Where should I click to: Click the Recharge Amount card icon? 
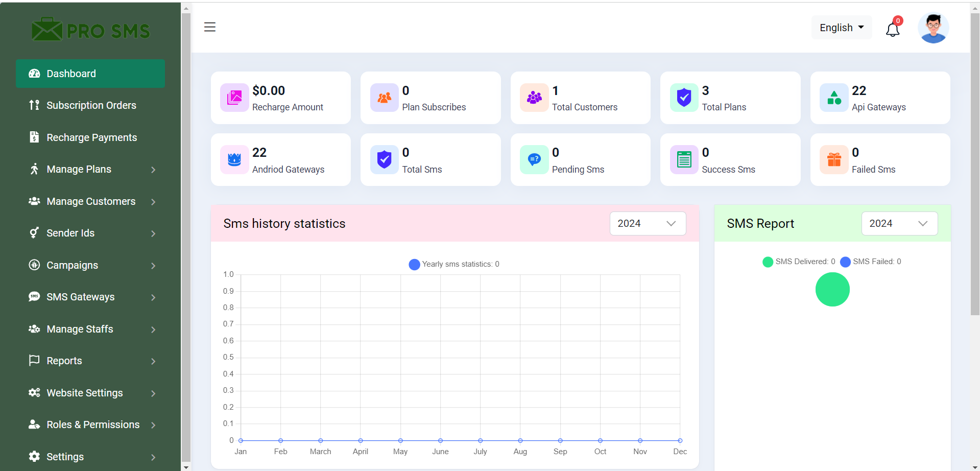tap(234, 98)
